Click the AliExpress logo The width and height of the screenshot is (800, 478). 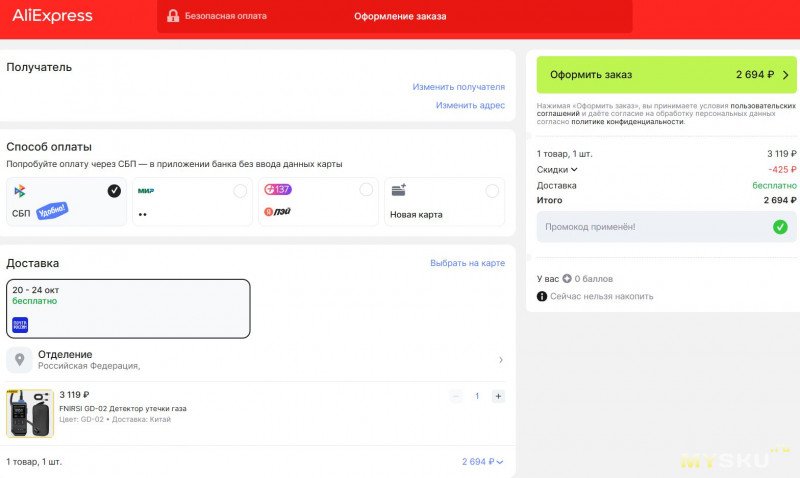click(x=52, y=16)
